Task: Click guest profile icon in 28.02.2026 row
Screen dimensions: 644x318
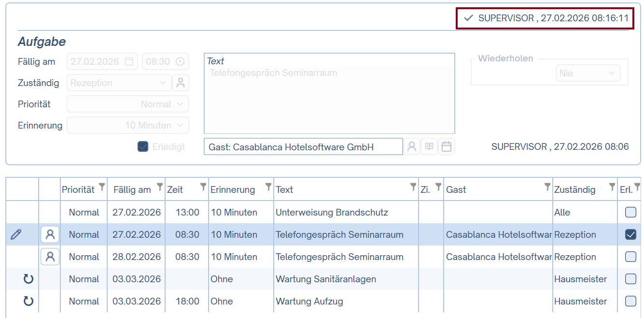Action: 50,257
